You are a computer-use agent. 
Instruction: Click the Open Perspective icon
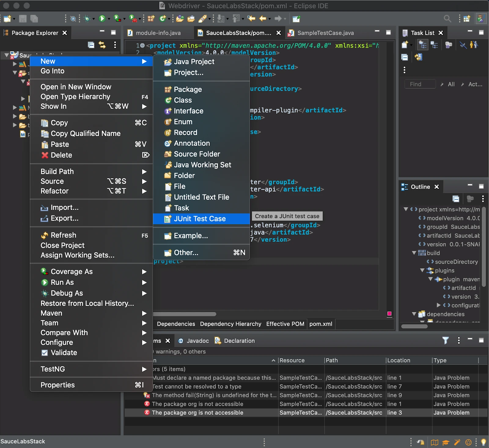tap(466, 19)
